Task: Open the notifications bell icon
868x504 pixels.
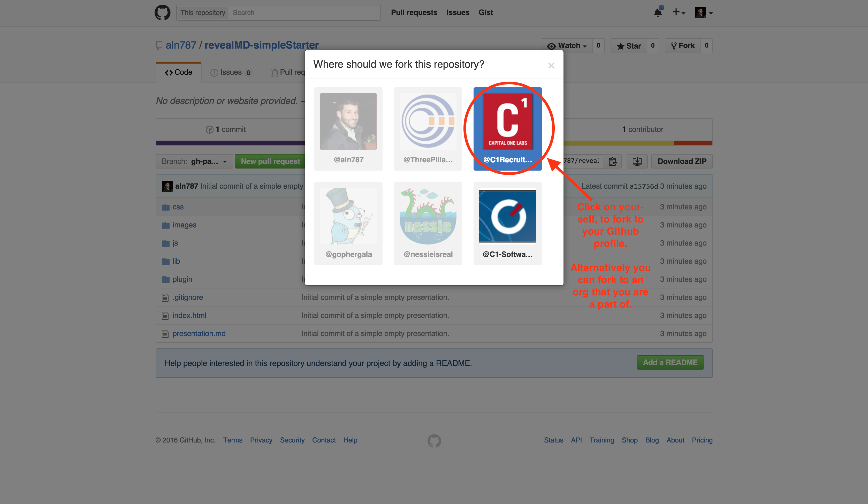Action: [658, 12]
